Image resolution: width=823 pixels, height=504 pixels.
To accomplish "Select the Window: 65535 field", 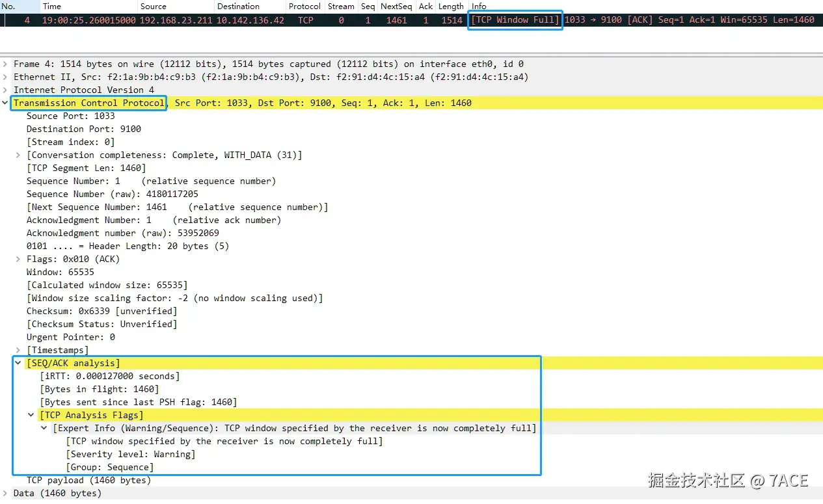I will point(60,272).
